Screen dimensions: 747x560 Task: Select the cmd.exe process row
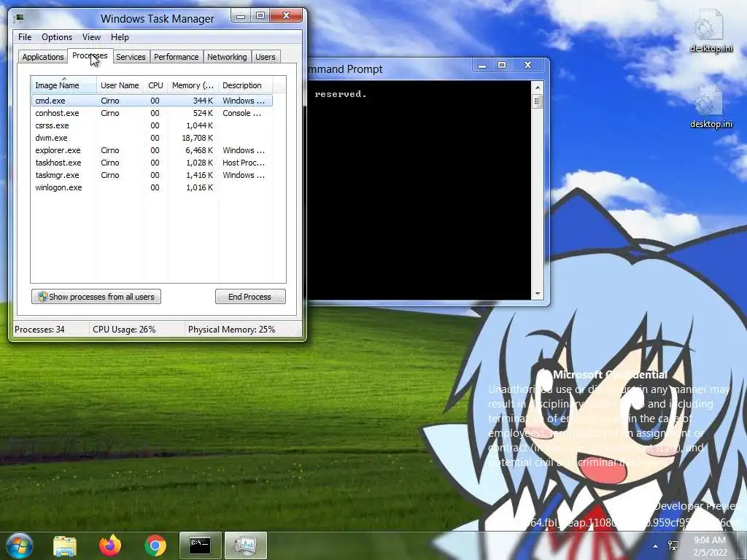point(152,101)
